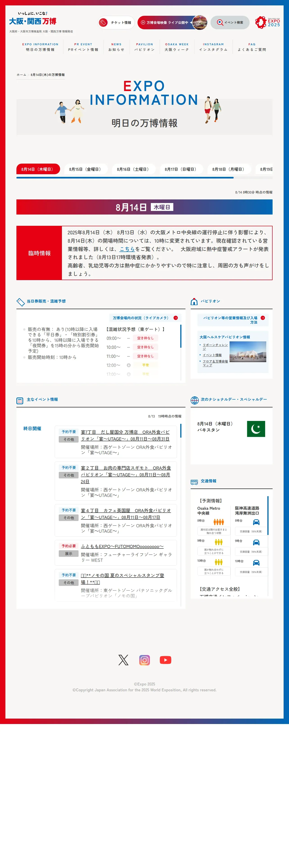Select the 8月17日（日曜日） date tab
This screenshot has height=868, width=289.
(x=181, y=169)
